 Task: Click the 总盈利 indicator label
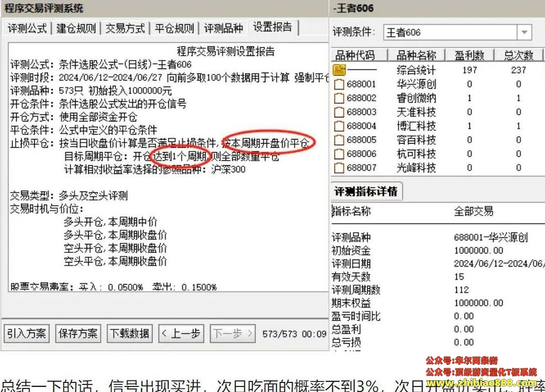[x=346, y=329]
